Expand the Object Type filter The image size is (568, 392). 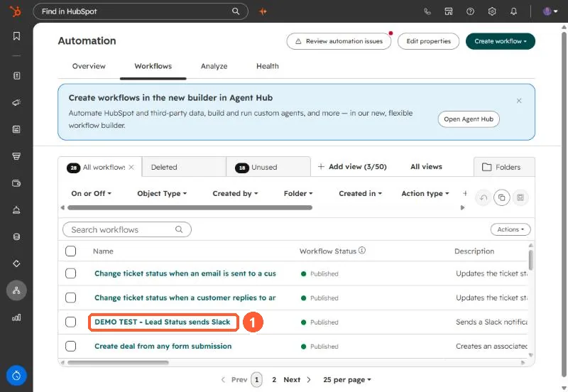click(x=162, y=193)
